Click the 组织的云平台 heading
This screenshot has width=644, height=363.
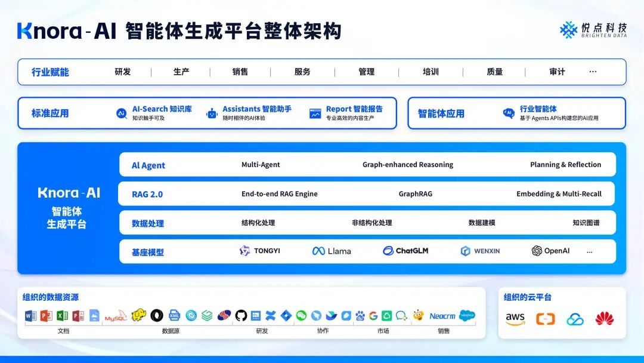pyautogui.click(x=527, y=297)
